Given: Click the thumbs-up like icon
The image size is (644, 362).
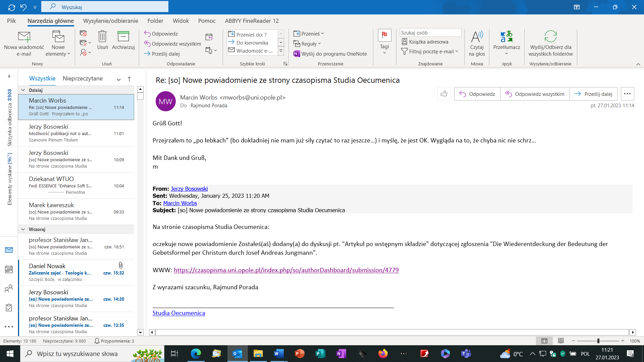Looking at the screenshot, I should click(x=444, y=94).
